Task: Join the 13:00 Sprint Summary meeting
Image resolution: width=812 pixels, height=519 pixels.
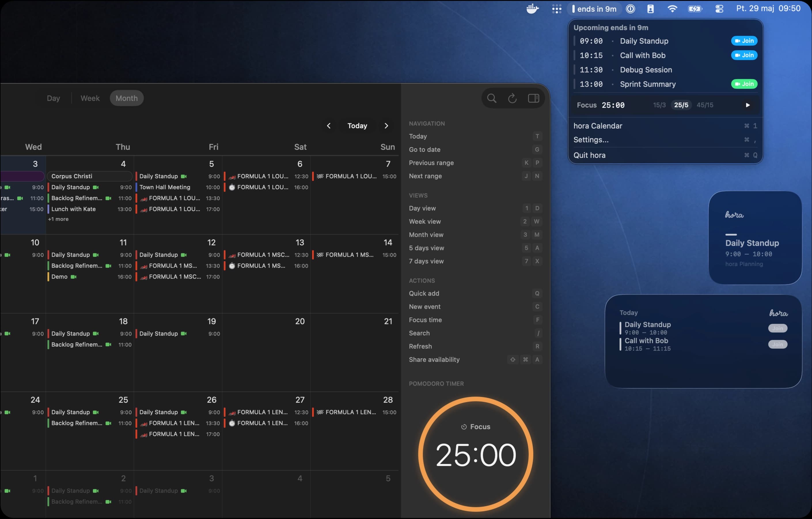Action: tap(744, 84)
